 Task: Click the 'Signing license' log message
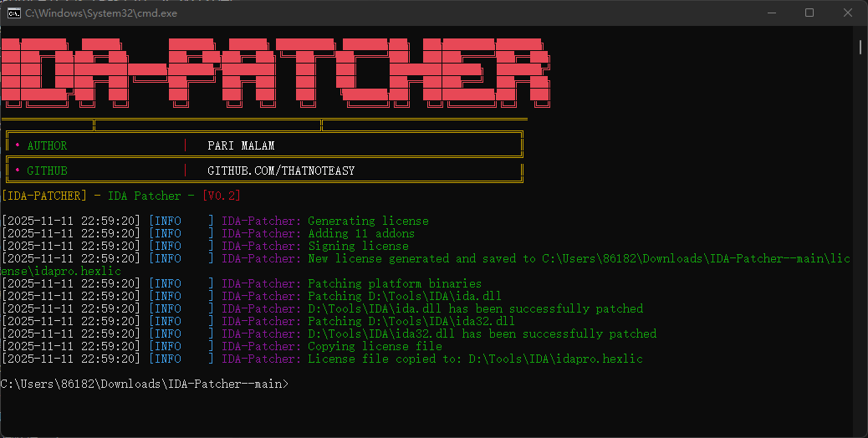click(358, 246)
